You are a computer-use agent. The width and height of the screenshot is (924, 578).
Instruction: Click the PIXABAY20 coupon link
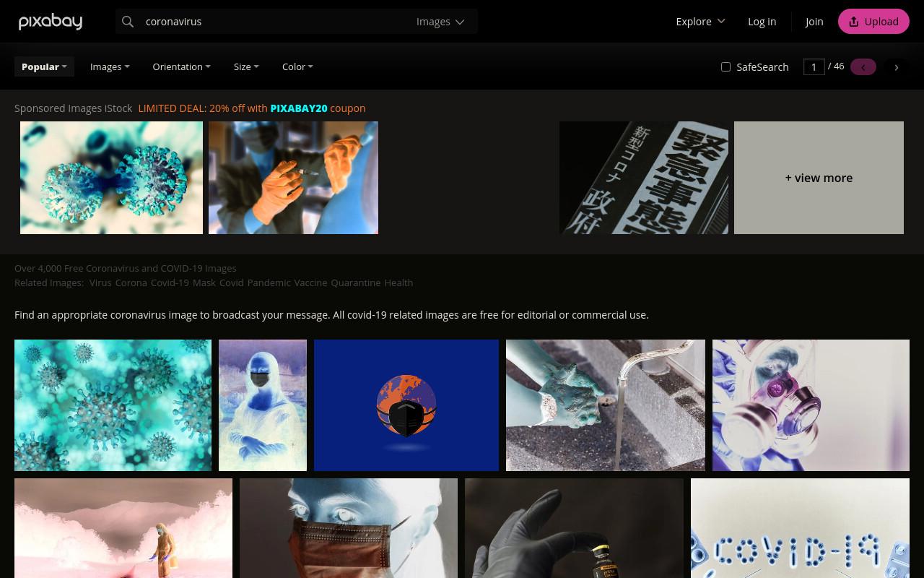(299, 108)
